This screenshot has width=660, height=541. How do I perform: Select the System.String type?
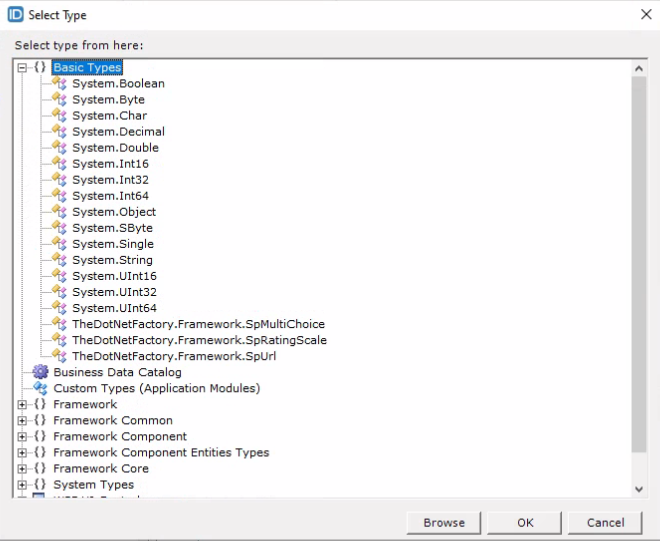pyautogui.click(x=112, y=260)
